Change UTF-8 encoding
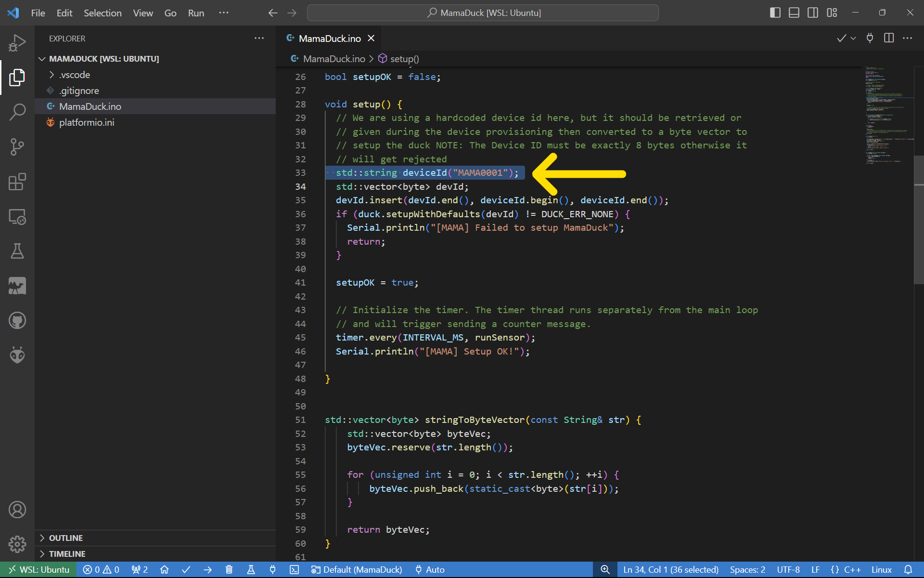This screenshot has height=578, width=924. [x=788, y=570]
